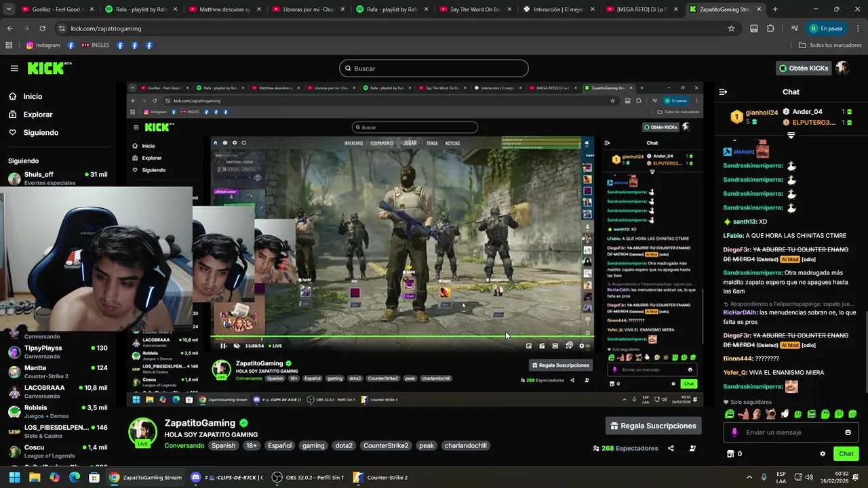Pick the first green emote in quick row
The image size is (868, 488).
[730, 414]
